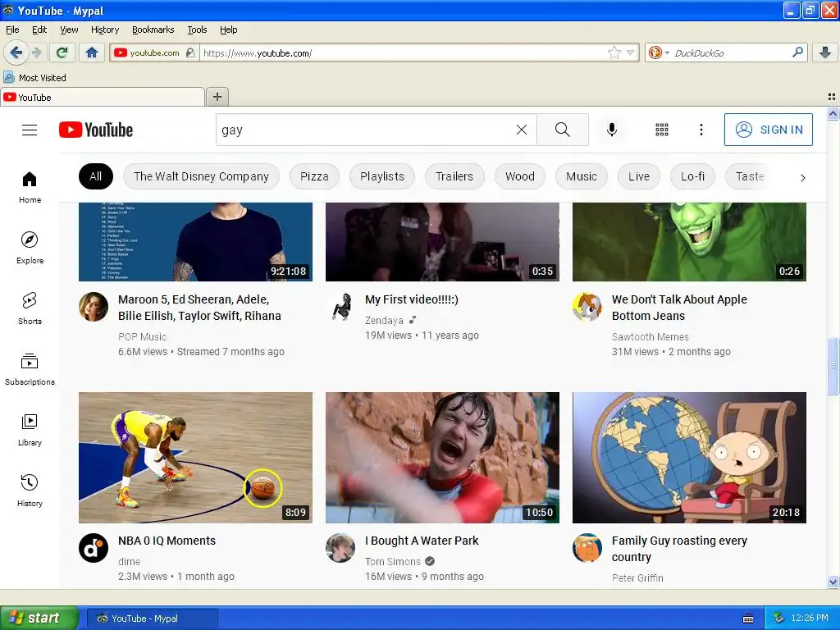Open the Bookmarks menu
Viewport: 840px width, 630px height.
click(x=153, y=30)
